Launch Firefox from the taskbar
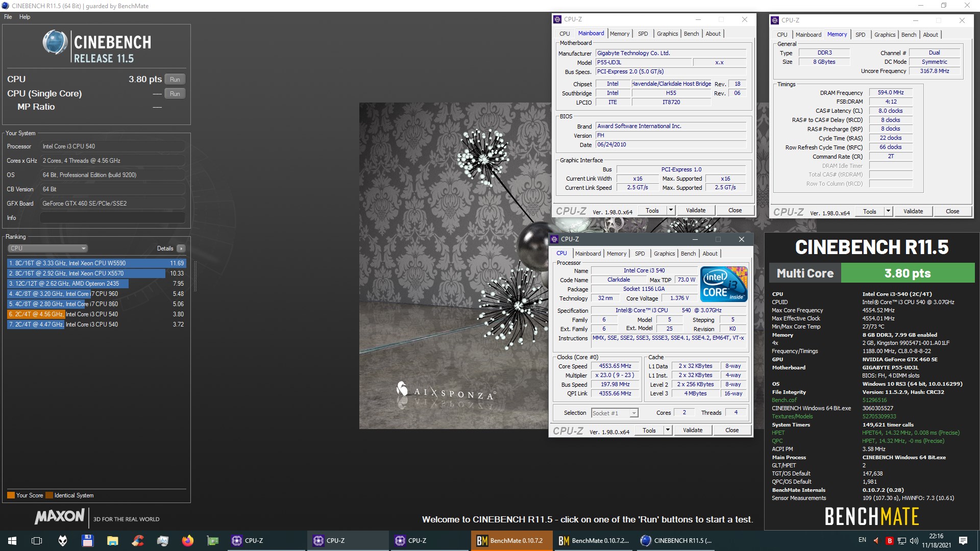This screenshot has width=980, height=551. [188, 541]
